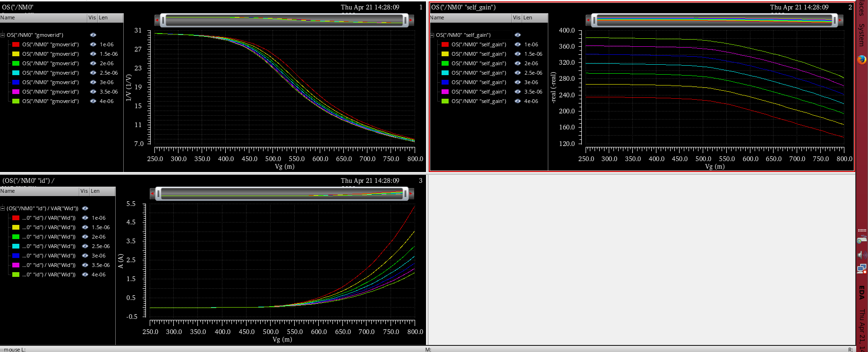Select subwindow 1 title OS("/NM0"
Image resolution: width=868 pixels, height=352 pixels.
click(18, 7)
